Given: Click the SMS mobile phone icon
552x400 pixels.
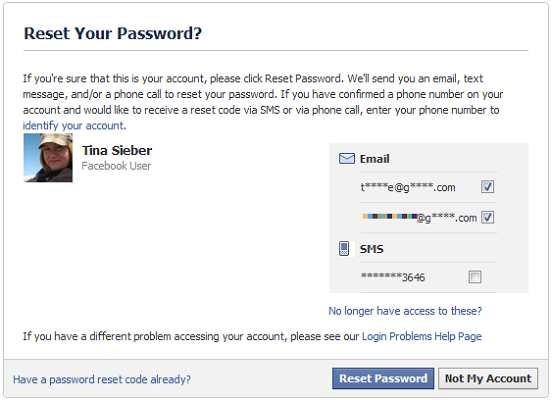Looking at the screenshot, I should point(344,249).
